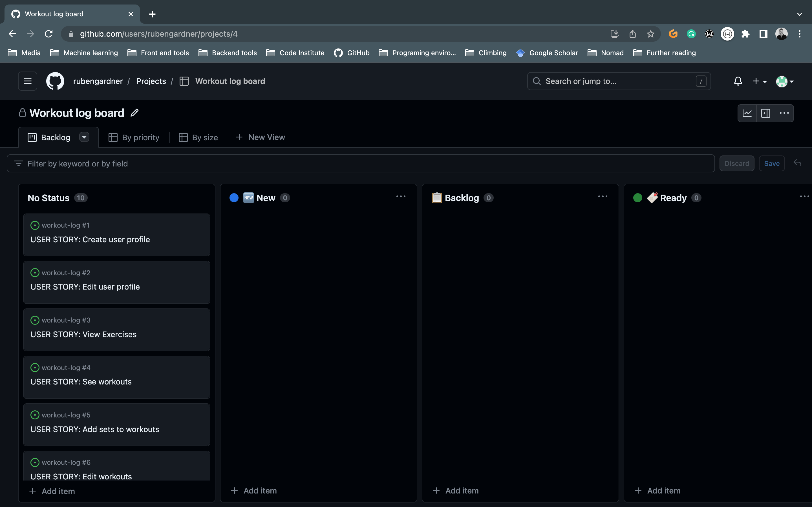The image size is (812, 507).
Task: Click the undo arrow beside Save
Action: (x=797, y=163)
